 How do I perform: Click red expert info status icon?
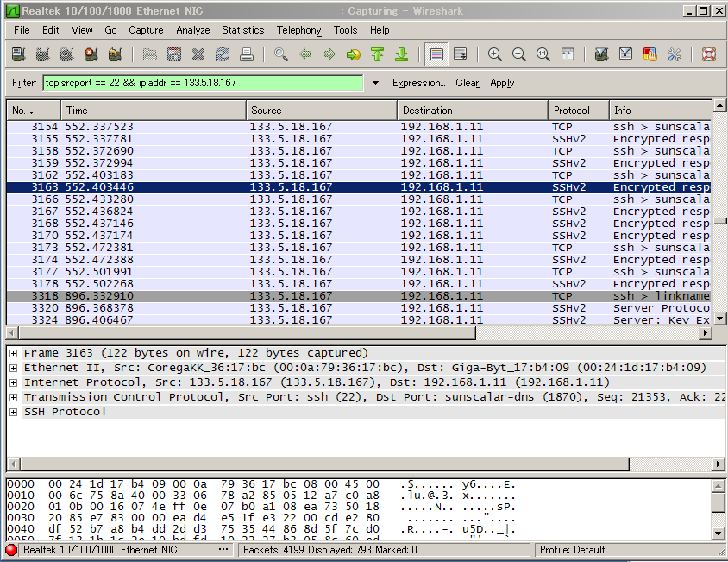tap(11, 550)
